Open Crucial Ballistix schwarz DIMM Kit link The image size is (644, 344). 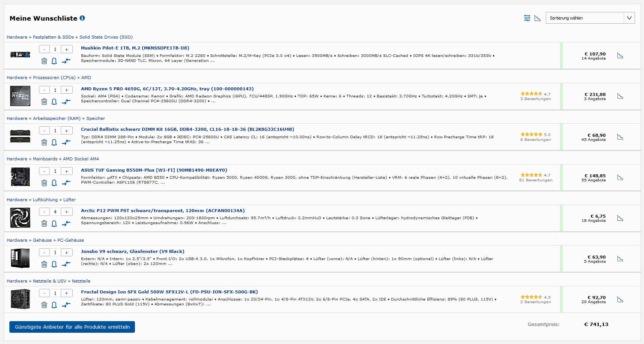pyautogui.click(x=187, y=129)
